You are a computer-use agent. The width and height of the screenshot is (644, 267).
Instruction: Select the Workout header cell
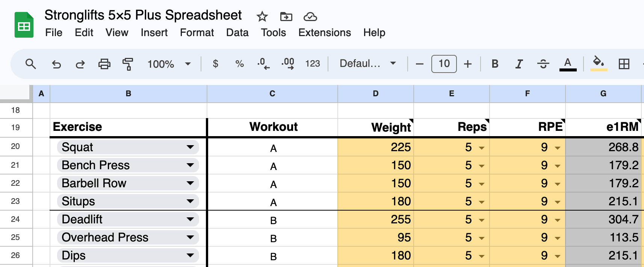[x=273, y=127]
